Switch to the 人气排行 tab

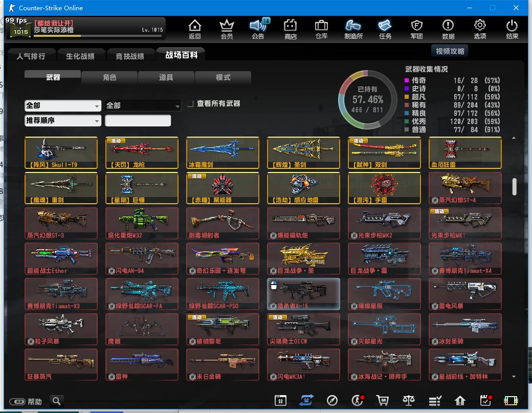[31, 56]
